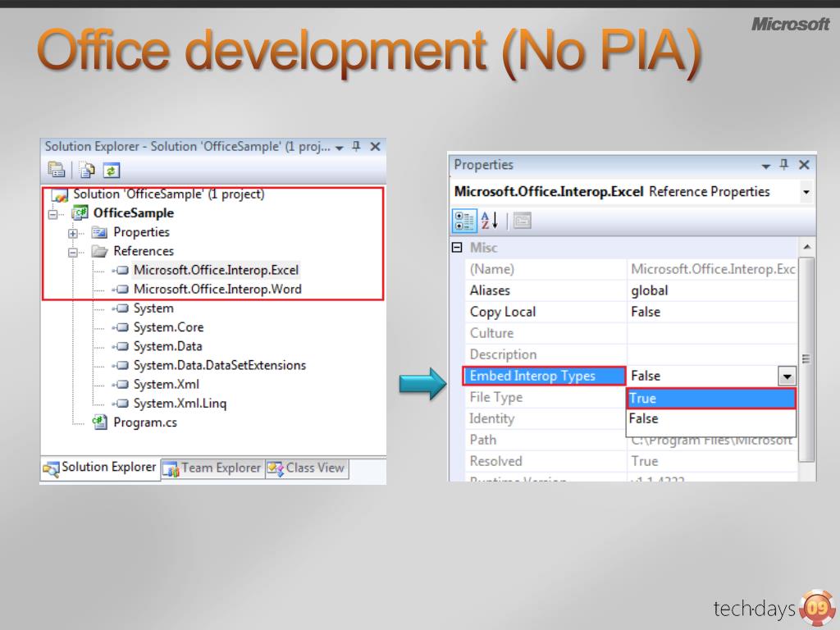Select True in Embed Interop Types list
This screenshot has height=630, width=840.
(711, 398)
